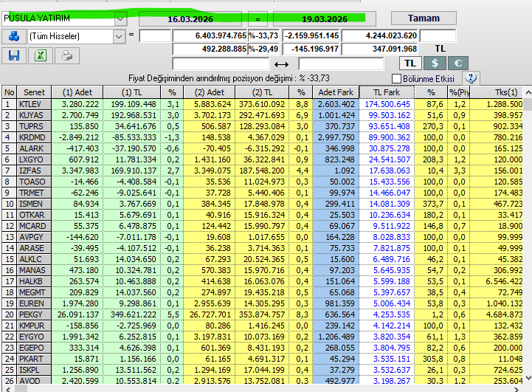
Task: Switch currency to euro
Action: pyautogui.click(x=458, y=63)
